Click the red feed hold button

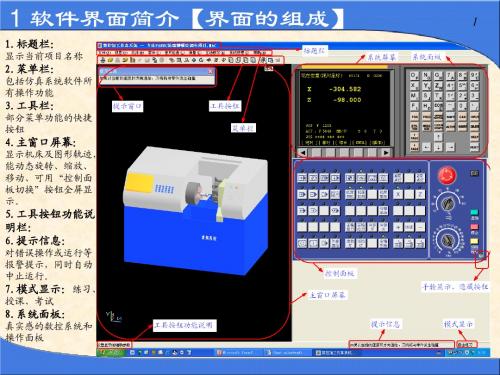click(x=474, y=227)
